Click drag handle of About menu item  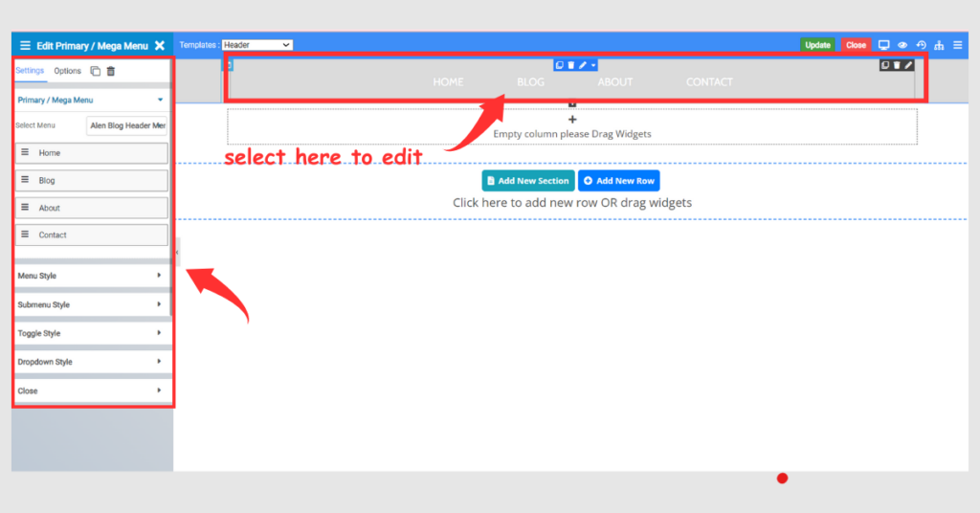point(25,208)
